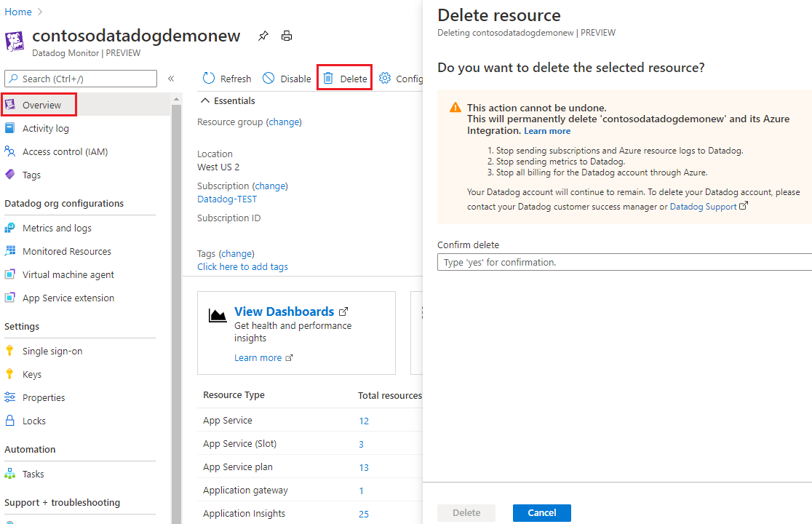Click the West US 2 location value

[x=218, y=167]
